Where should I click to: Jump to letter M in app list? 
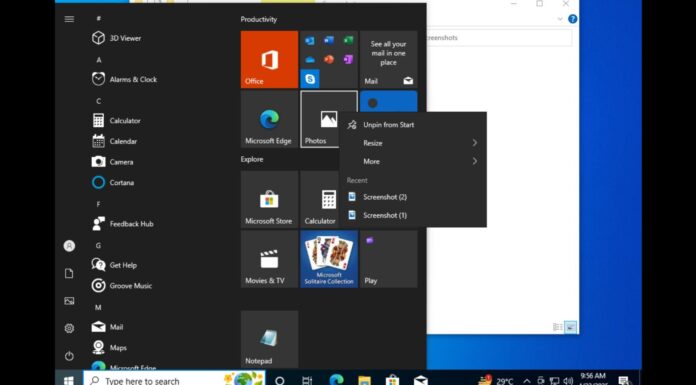click(x=99, y=307)
